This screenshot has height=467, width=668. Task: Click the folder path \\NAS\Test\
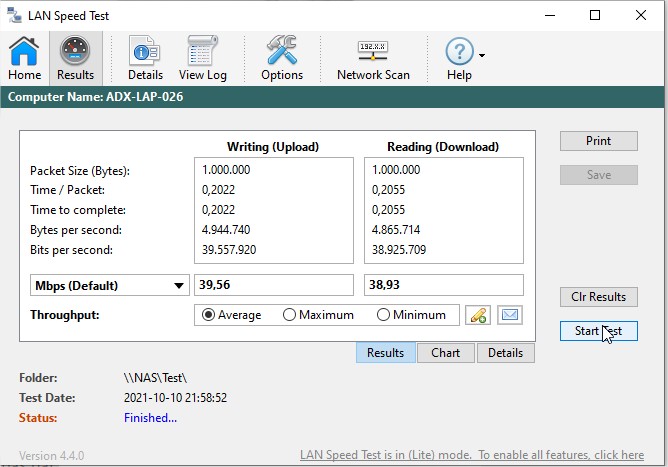point(155,378)
